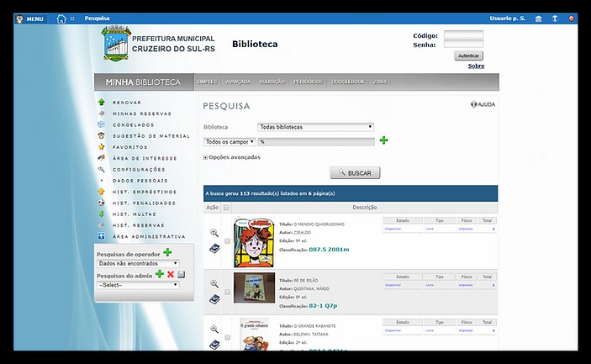Delete admin search with red X icon
591x364 pixels.
pos(171,275)
